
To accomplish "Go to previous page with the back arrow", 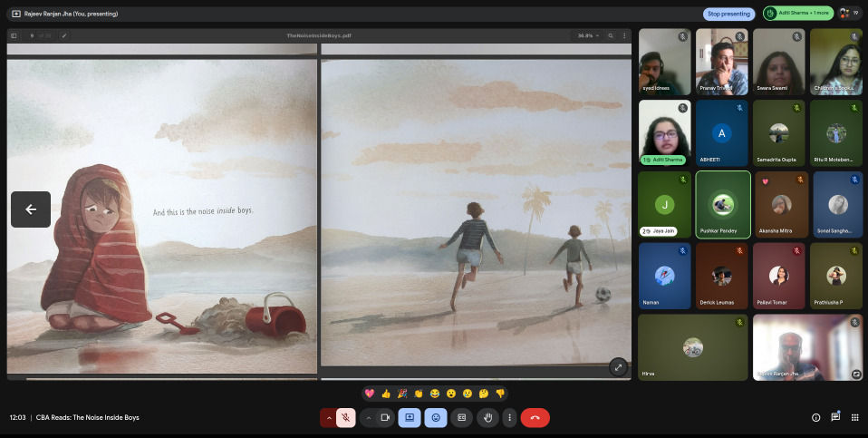I will [x=31, y=209].
